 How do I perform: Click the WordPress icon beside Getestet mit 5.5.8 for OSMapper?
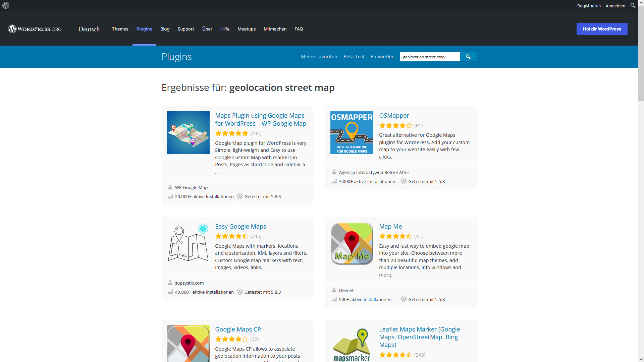tap(404, 181)
